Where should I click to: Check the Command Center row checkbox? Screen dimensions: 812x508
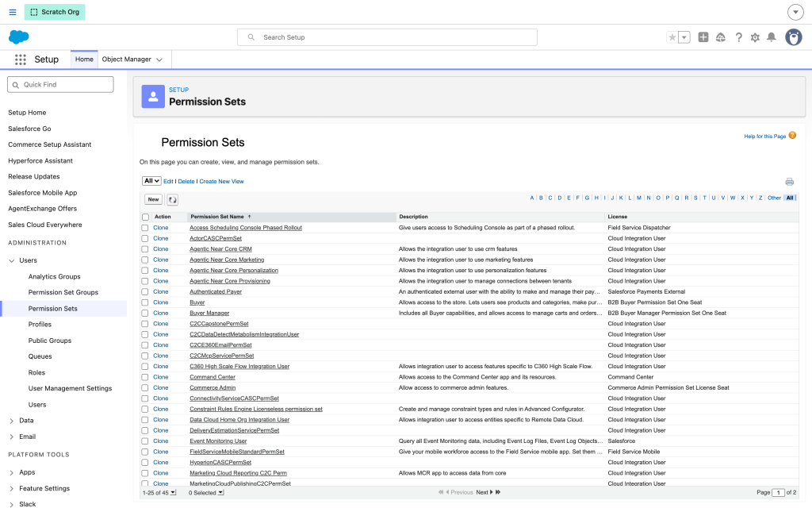pyautogui.click(x=145, y=377)
